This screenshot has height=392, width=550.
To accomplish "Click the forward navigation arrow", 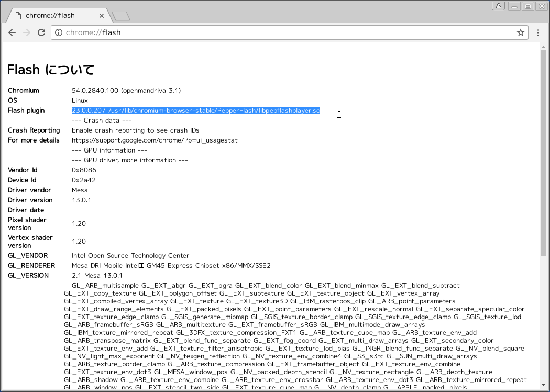I will click(x=27, y=32).
